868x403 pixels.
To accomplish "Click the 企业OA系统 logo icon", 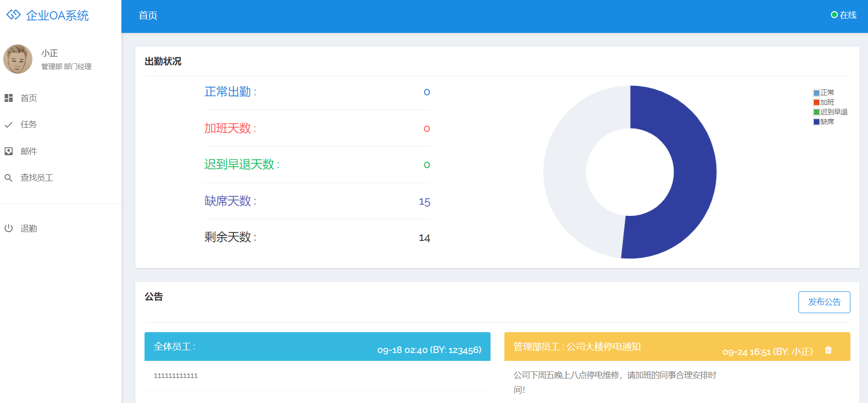I will 13,15.
